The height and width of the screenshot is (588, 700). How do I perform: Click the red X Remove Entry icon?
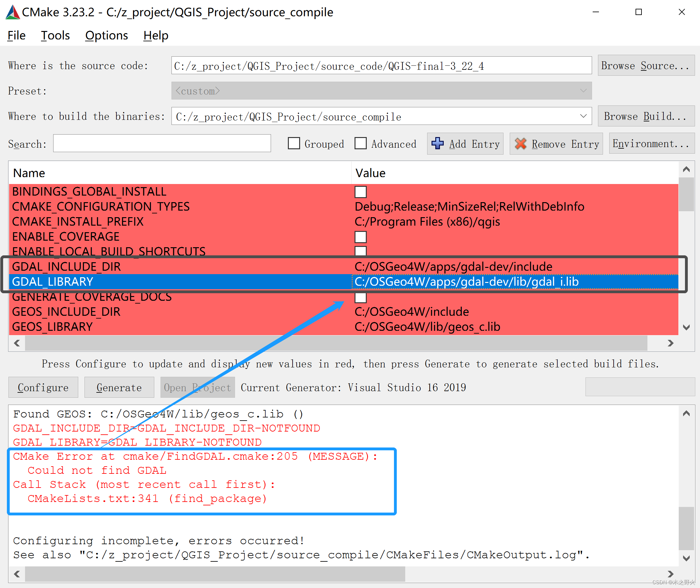tap(520, 144)
